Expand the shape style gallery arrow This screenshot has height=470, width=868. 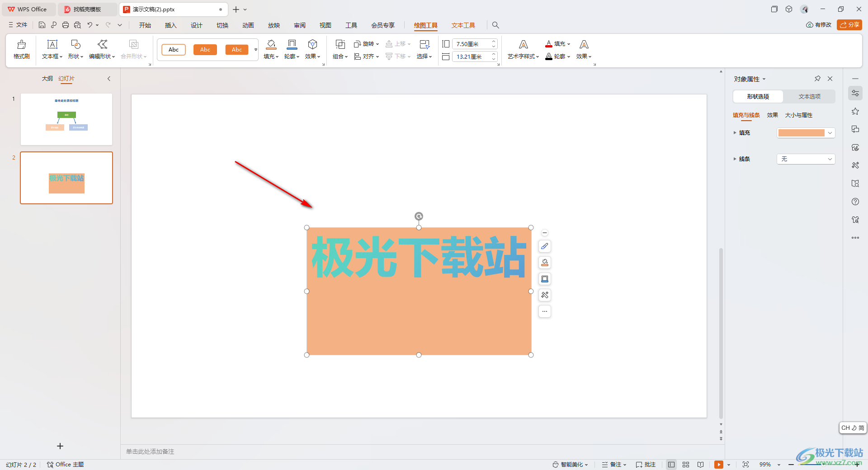tap(256, 50)
